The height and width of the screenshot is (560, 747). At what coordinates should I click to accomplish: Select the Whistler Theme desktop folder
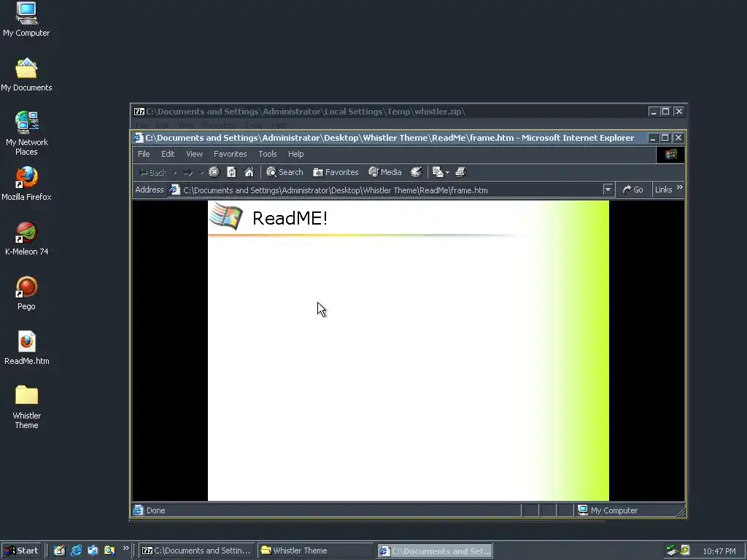[27, 407]
